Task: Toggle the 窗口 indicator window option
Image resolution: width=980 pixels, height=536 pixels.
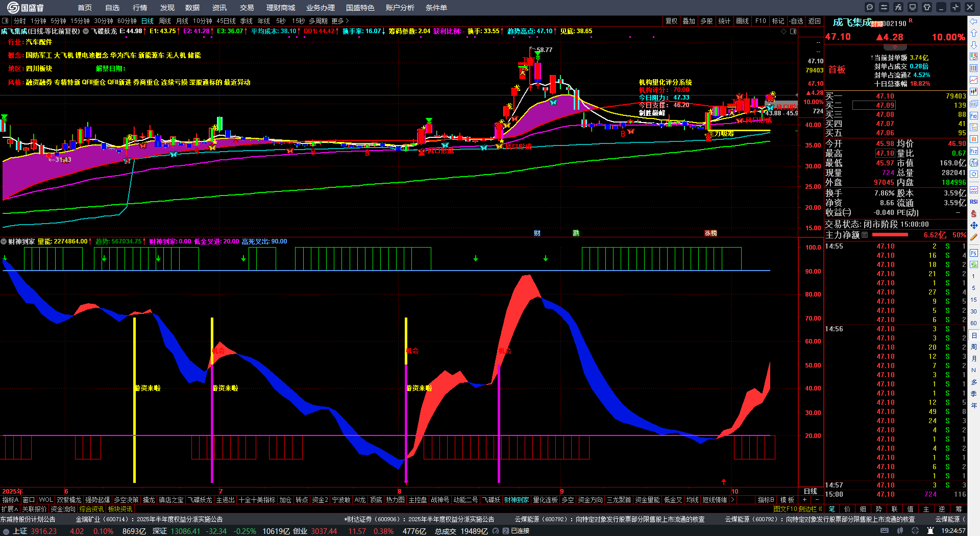Action: 29,500
